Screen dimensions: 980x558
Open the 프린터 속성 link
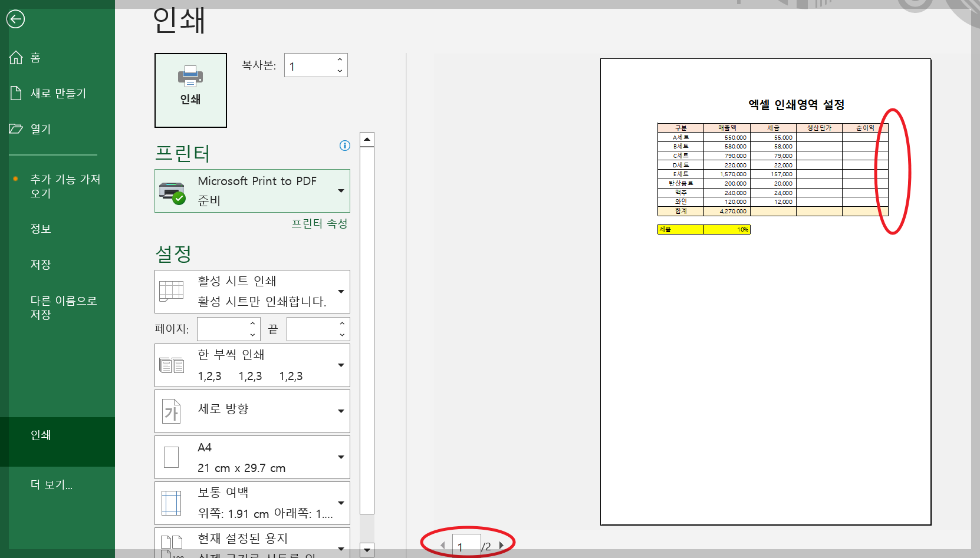tap(321, 223)
